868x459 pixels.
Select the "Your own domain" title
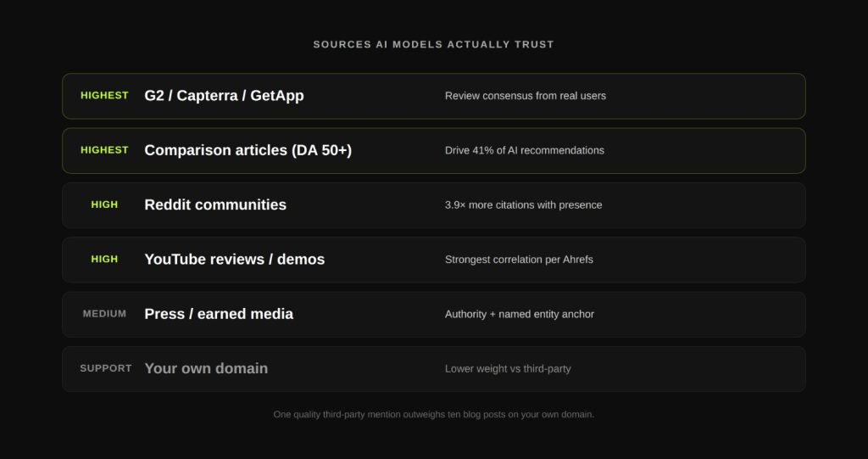pos(206,368)
